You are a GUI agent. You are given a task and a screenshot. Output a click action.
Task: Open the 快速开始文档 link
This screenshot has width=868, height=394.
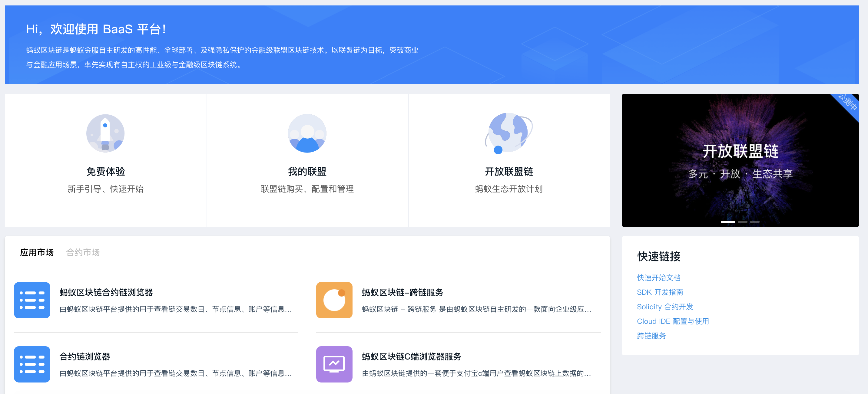point(658,277)
